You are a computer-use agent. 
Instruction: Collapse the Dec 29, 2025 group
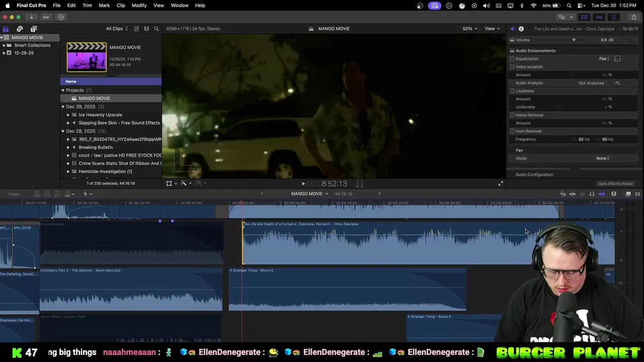point(63,107)
